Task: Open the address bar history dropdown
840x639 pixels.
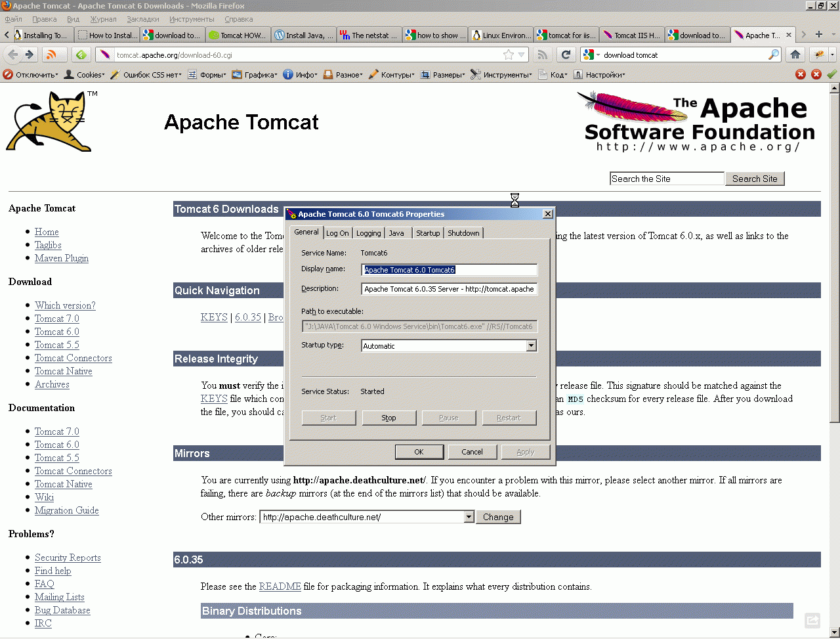Action: click(522, 55)
